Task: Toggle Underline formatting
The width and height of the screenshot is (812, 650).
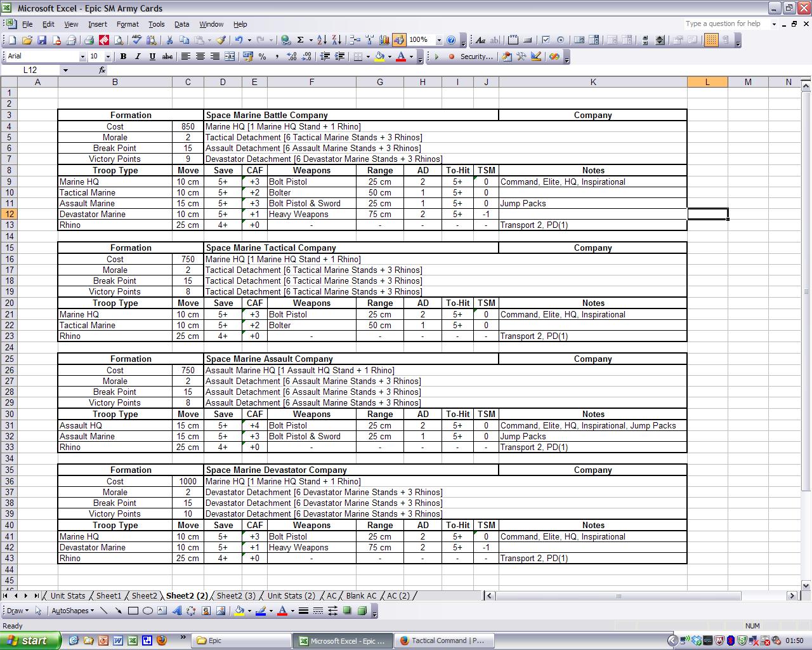Action: click(152, 56)
